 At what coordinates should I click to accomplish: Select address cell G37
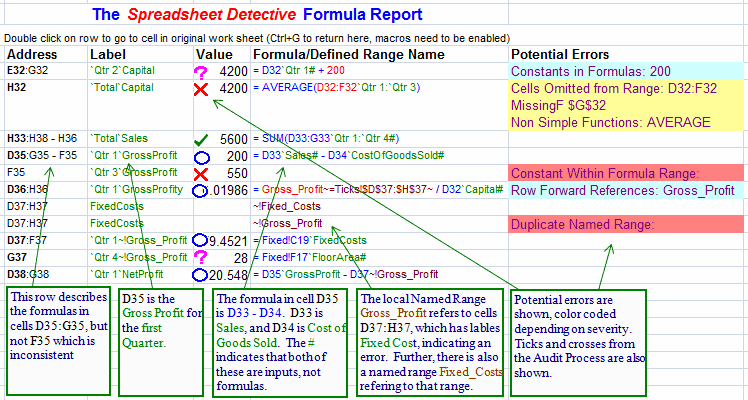pyautogui.click(x=17, y=257)
